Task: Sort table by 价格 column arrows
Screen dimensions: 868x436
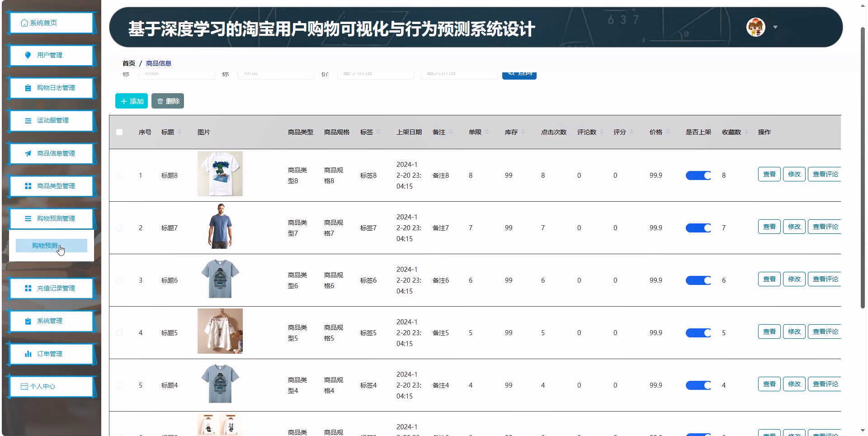Action: [669, 132]
